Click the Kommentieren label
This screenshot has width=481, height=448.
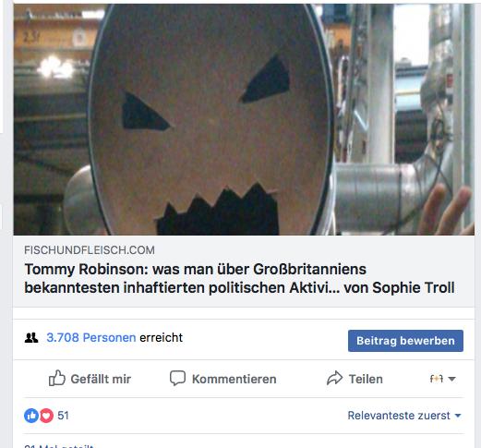(x=234, y=379)
